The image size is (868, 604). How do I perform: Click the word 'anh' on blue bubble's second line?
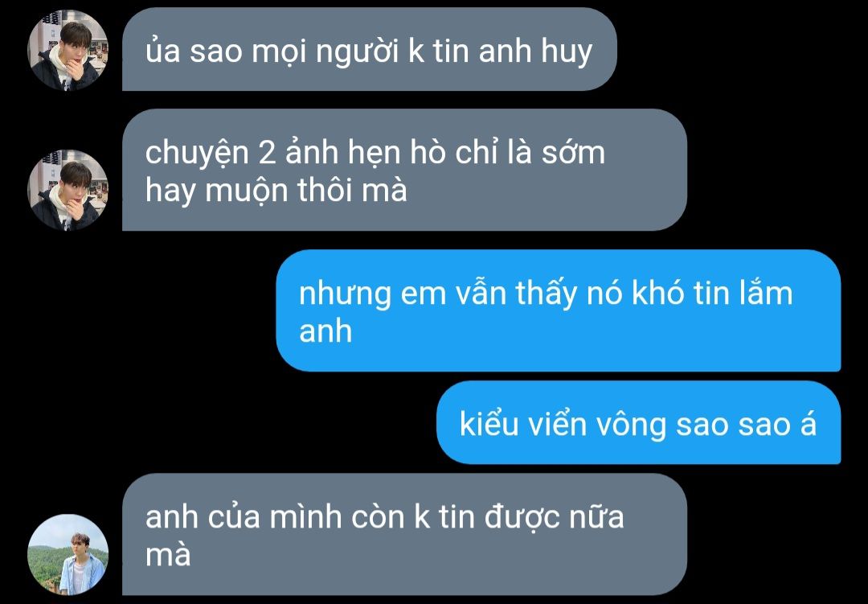325,331
